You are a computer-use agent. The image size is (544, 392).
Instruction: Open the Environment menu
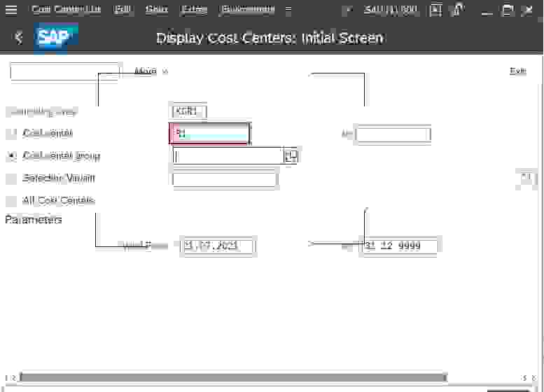[248, 9]
